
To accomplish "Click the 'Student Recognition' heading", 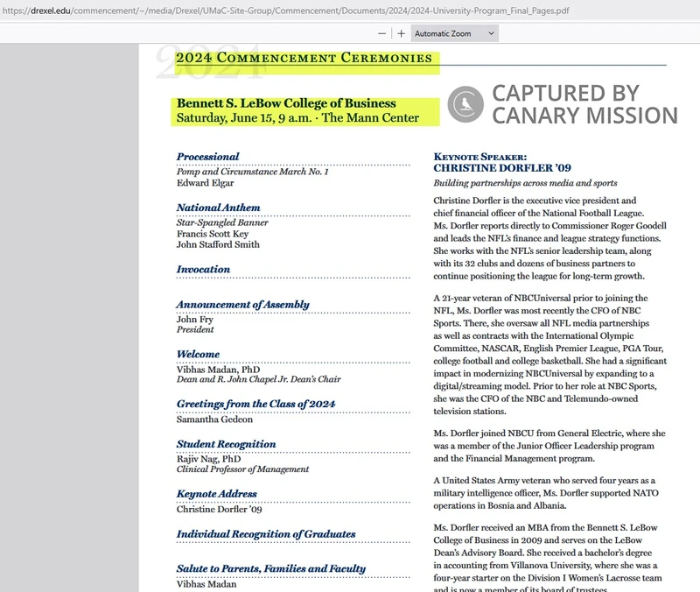I will [227, 444].
